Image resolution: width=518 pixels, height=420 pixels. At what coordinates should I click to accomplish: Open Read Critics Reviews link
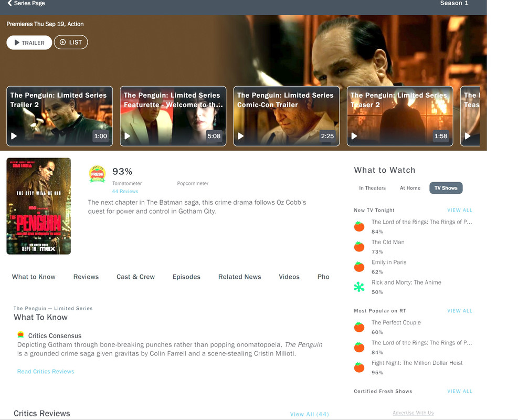[x=46, y=371]
